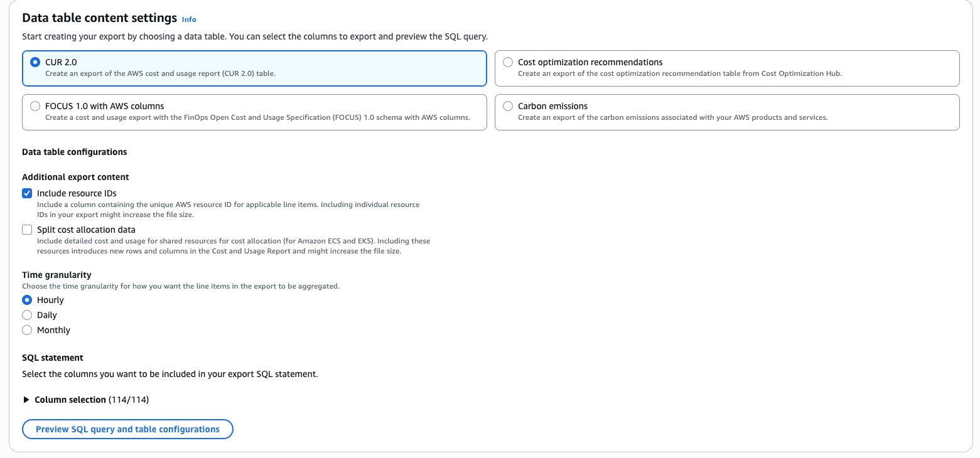Set time granularity to Monthly
This screenshot has height=458, width=980.
coord(27,330)
